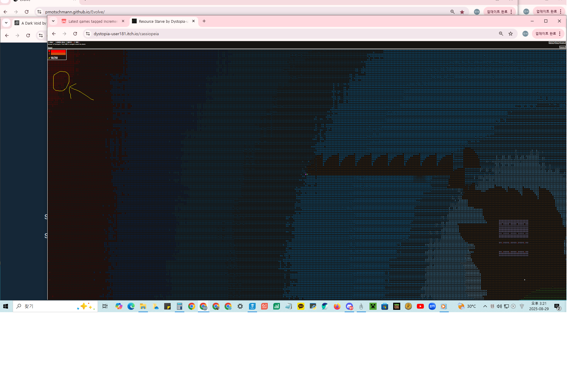Open the volume speaker icon in tray
The height and width of the screenshot is (392, 568).
click(x=499, y=306)
